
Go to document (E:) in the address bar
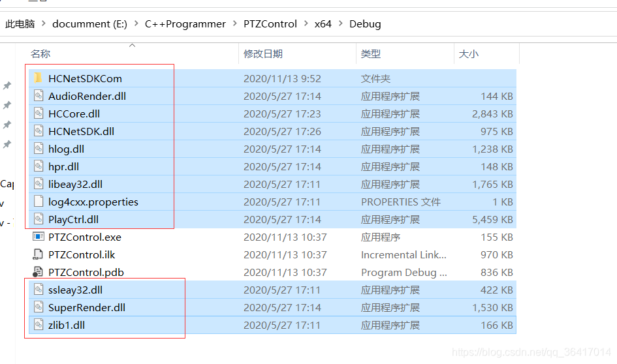89,24
